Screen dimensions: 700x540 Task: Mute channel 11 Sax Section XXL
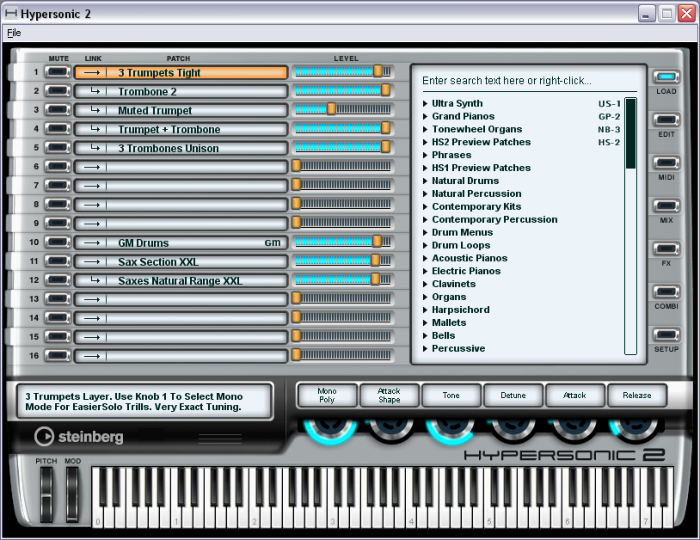click(58, 261)
